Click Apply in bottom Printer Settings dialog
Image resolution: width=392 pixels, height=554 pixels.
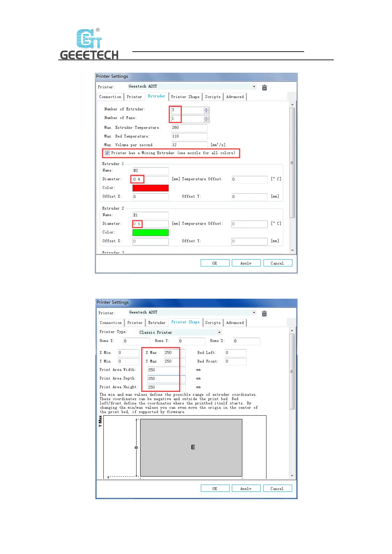[246, 489]
